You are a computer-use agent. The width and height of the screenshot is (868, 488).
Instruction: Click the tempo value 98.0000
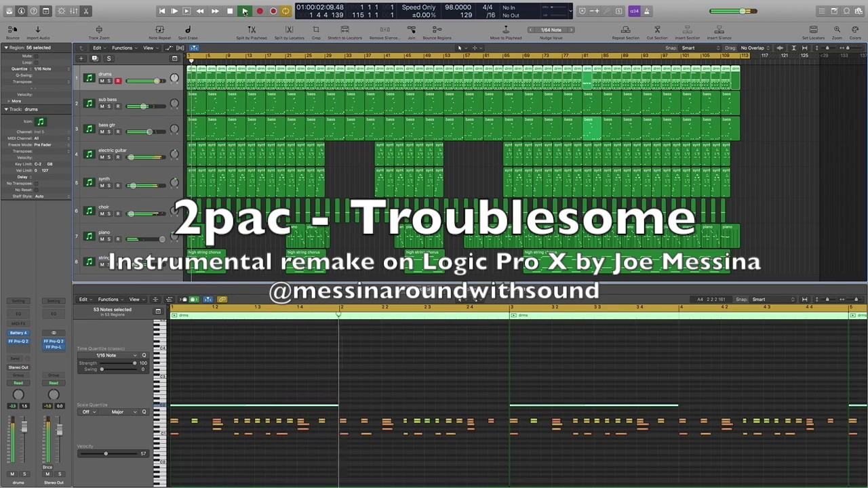tap(458, 7)
